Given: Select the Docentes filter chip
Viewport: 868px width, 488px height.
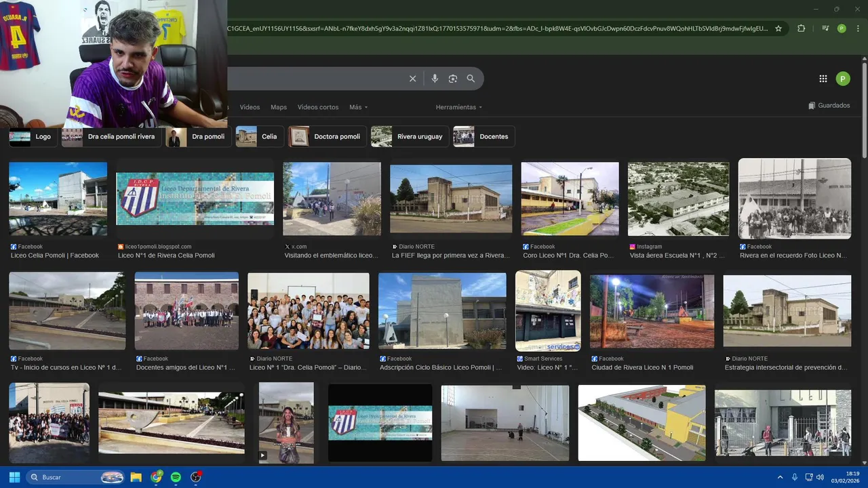Looking at the screenshot, I should 484,136.
